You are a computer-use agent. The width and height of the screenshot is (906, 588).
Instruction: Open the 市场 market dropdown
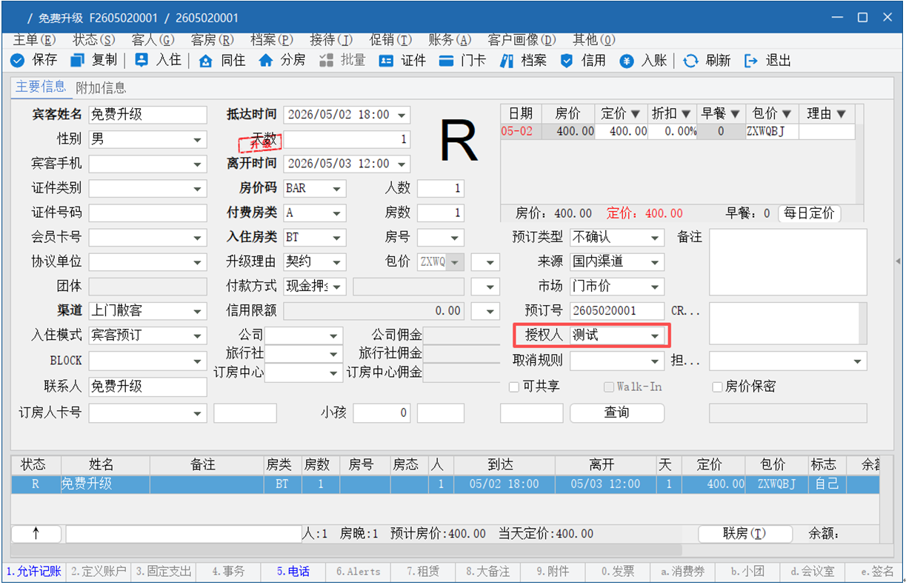(655, 286)
